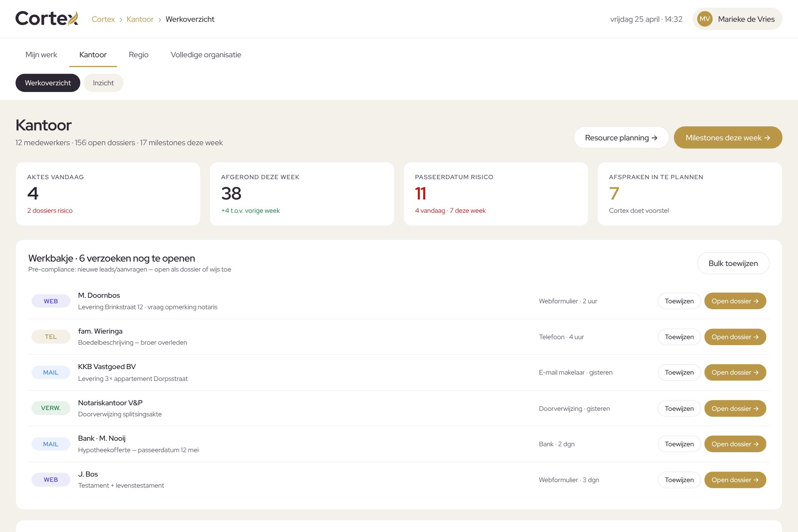Go to Kantoor breadcrumb link

140,19
